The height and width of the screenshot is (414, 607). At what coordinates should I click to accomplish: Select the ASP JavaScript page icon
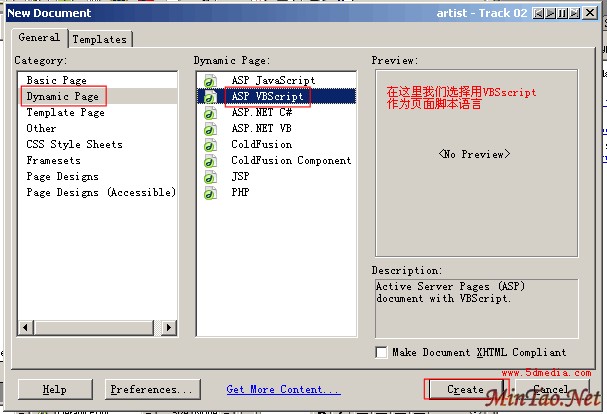pyautogui.click(x=210, y=80)
